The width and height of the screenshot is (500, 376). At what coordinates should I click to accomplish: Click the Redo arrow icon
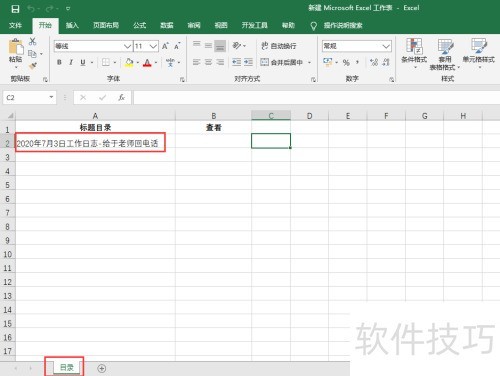[50, 9]
